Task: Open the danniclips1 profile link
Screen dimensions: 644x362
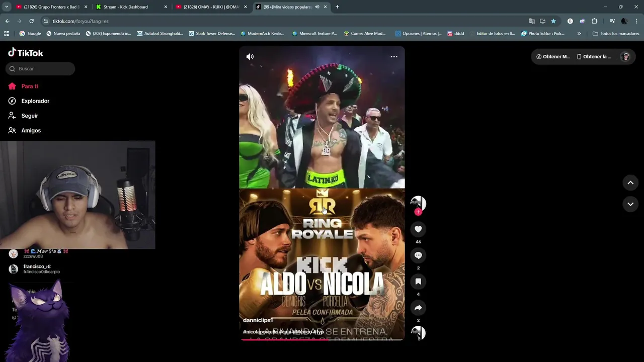Action: click(258, 320)
